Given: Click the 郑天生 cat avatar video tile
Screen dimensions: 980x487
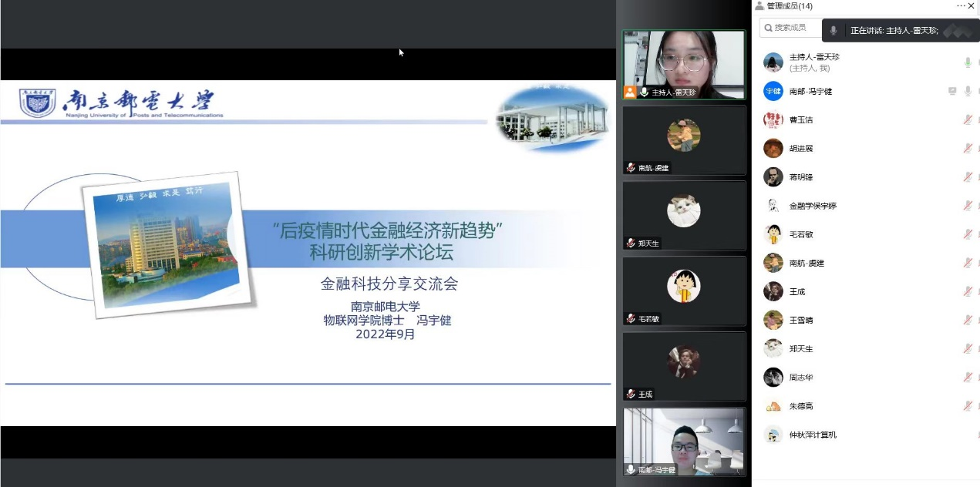Looking at the screenshot, I should [x=684, y=215].
